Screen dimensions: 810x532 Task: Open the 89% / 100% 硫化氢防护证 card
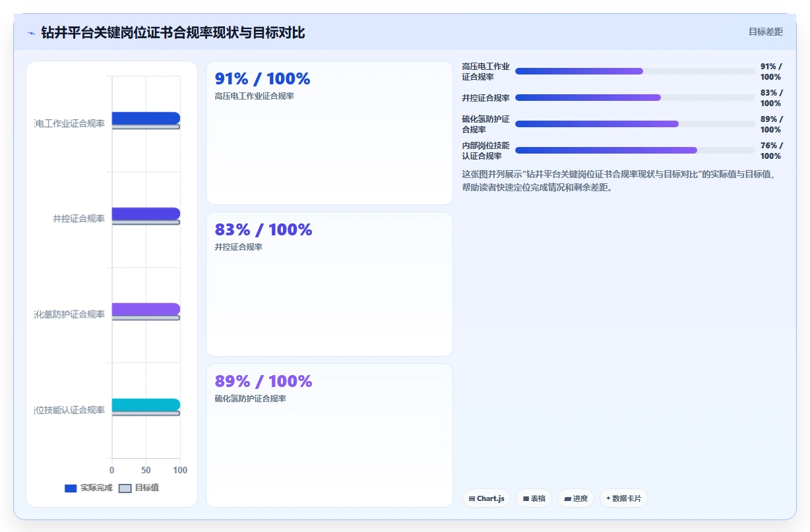[329, 435]
